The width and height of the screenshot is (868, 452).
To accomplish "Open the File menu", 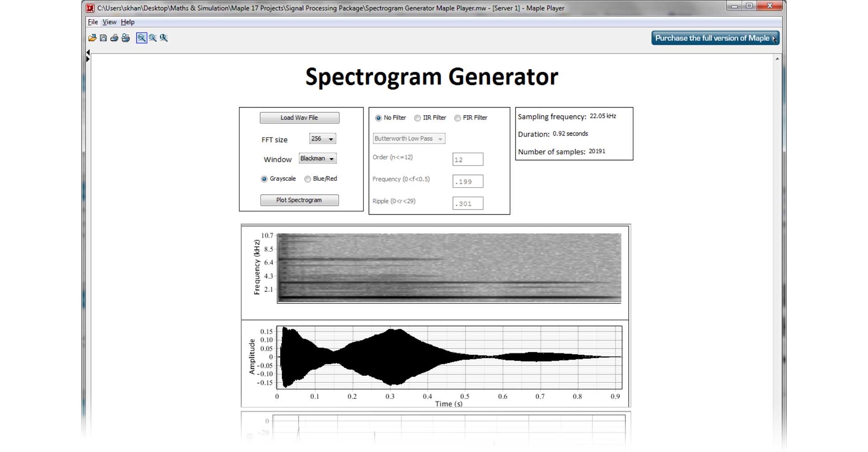I will click(x=93, y=22).
